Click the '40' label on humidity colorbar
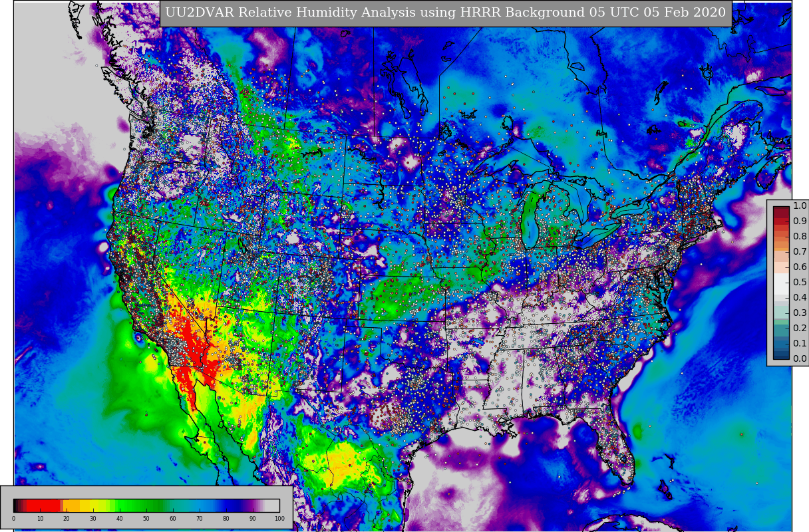Viewport: 809px width, 532px height. click(x=120, y=519)
